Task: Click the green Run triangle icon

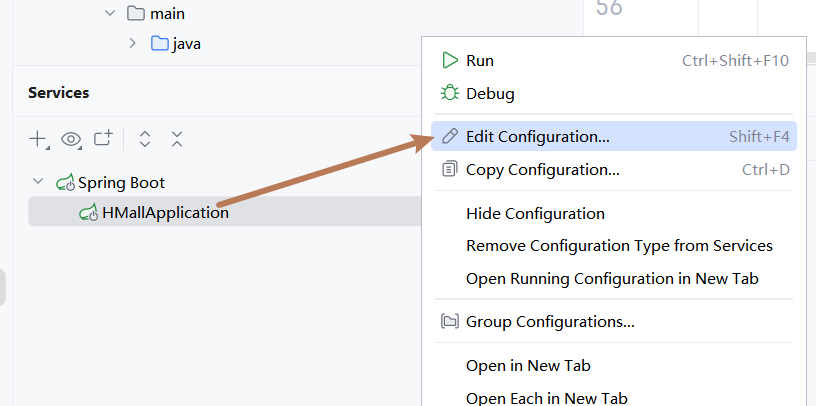Action: pos(450,61)
